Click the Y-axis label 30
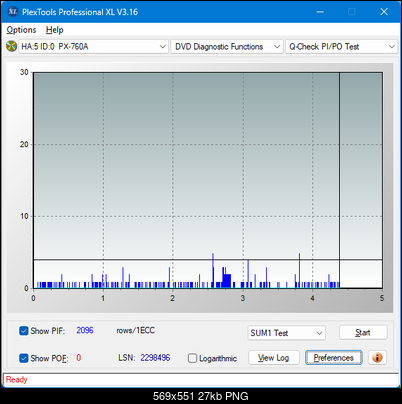Viewport: 402px width, 404px height. (x=24, y=72)
